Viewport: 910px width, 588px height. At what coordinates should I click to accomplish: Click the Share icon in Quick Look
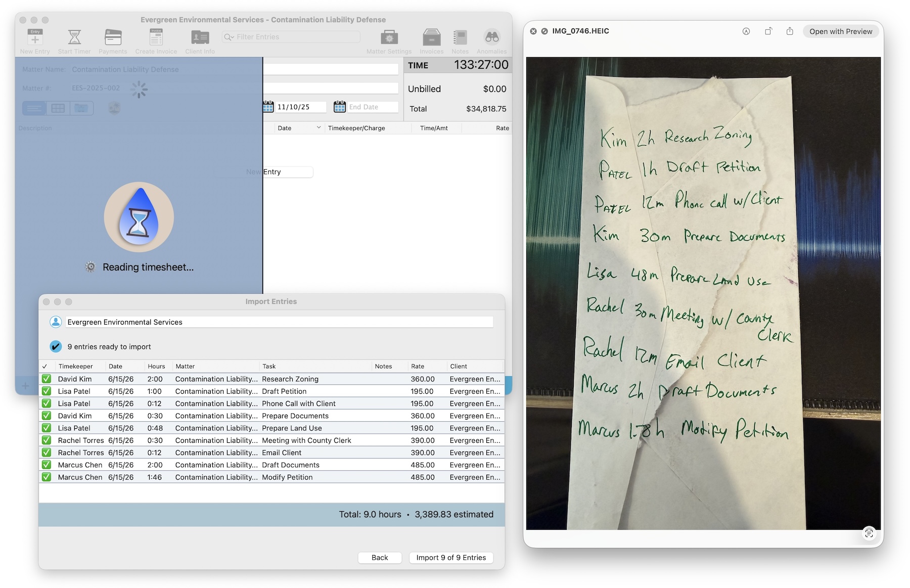pos(790,31)
